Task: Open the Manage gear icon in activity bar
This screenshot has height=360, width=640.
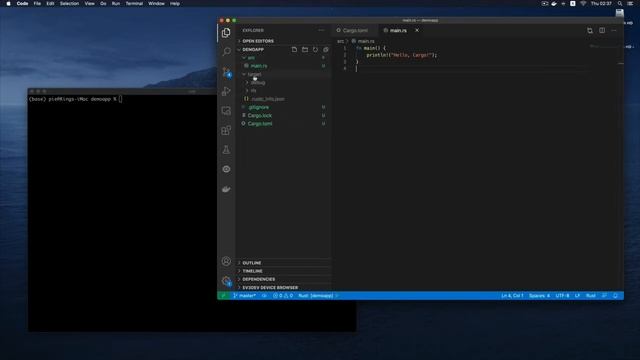Action: tap(226, 281)
